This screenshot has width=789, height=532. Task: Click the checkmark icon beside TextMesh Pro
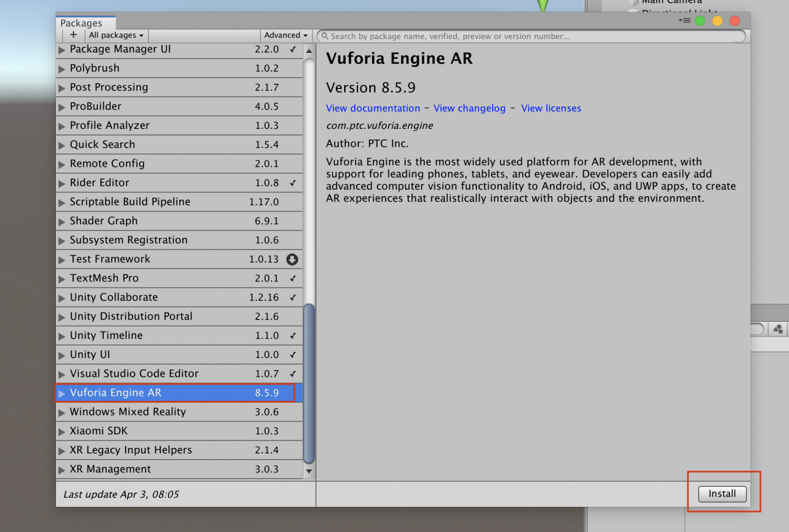[292, 278]
